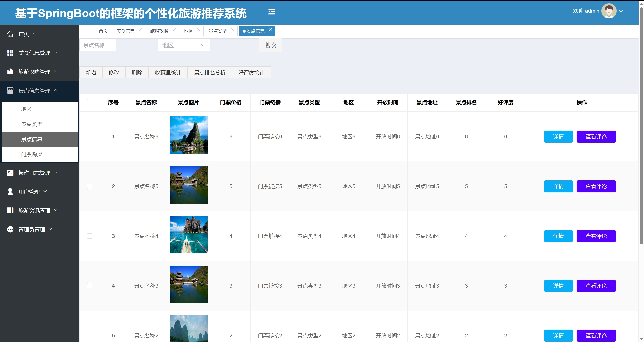Viewport: 644px width, 342px height.
Task: Click the home icon in sidebar
Action: (10, 34)
